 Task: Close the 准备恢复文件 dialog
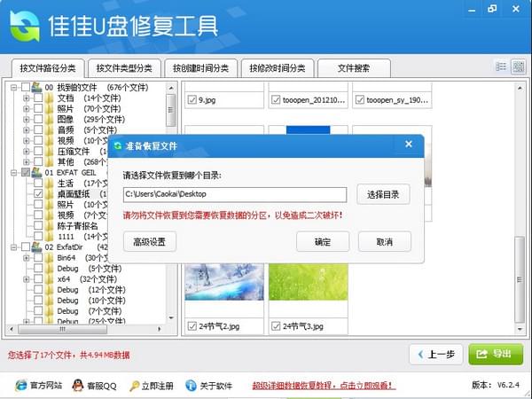[408, 145]
